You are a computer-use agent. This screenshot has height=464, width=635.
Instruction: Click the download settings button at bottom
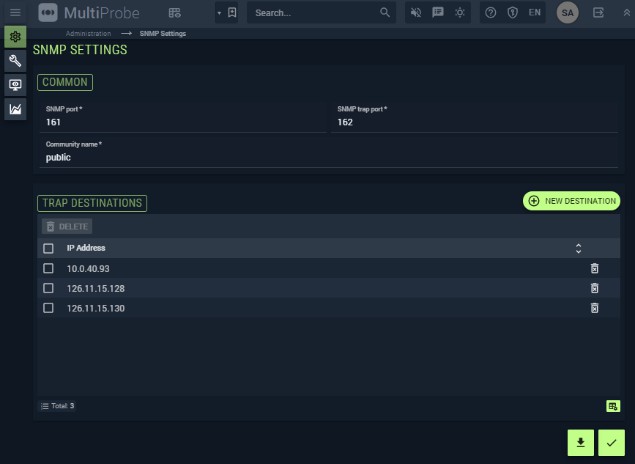580,442
